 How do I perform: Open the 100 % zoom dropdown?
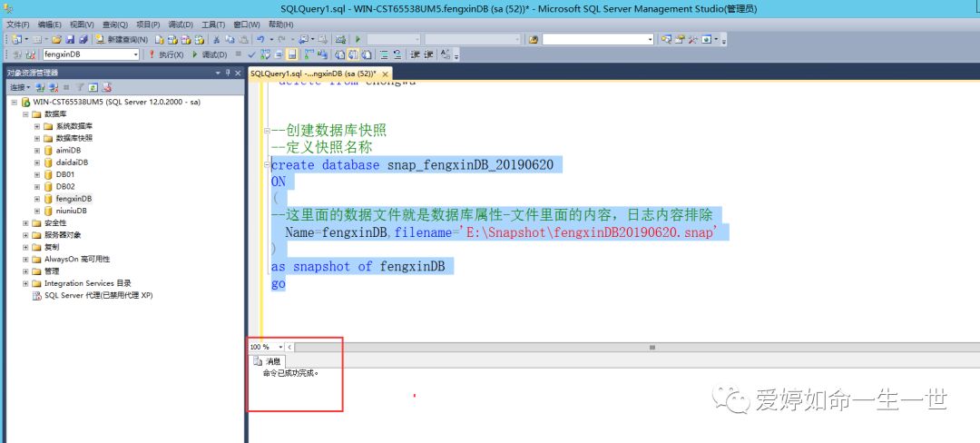pyautogui.click(x=280, y=347)
